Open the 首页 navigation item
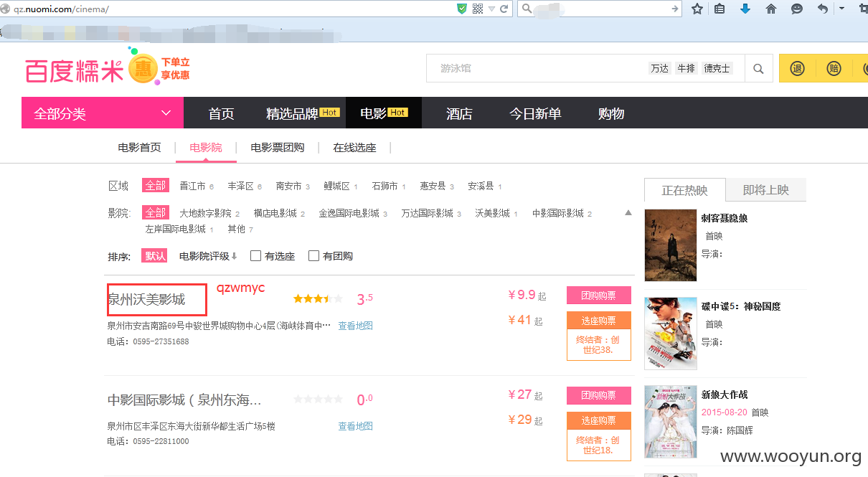 tap(222, 113)
